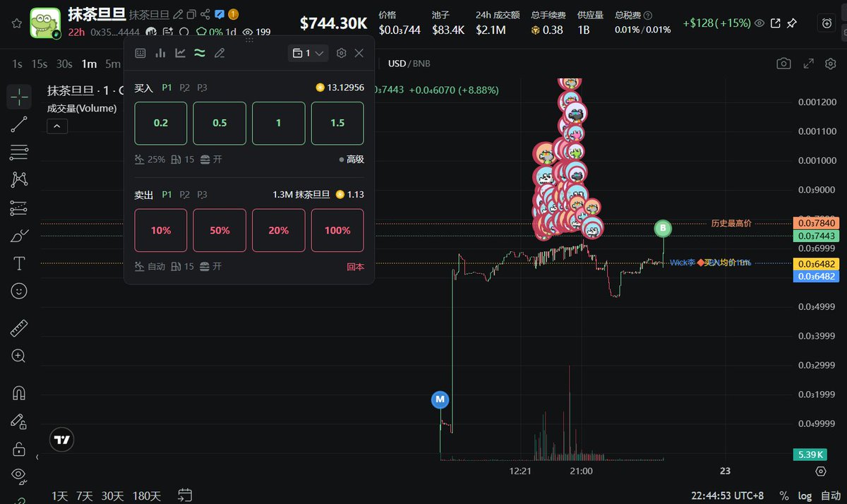The width and height of the screenshot is (847, 504).
Task: Open the emoji sticker tool
Action: point(19,291)
